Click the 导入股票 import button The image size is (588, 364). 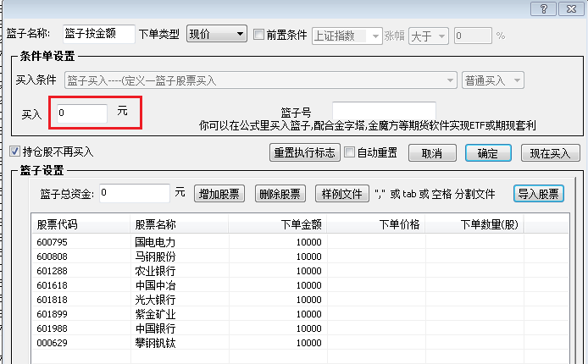[x=538, y=193]
